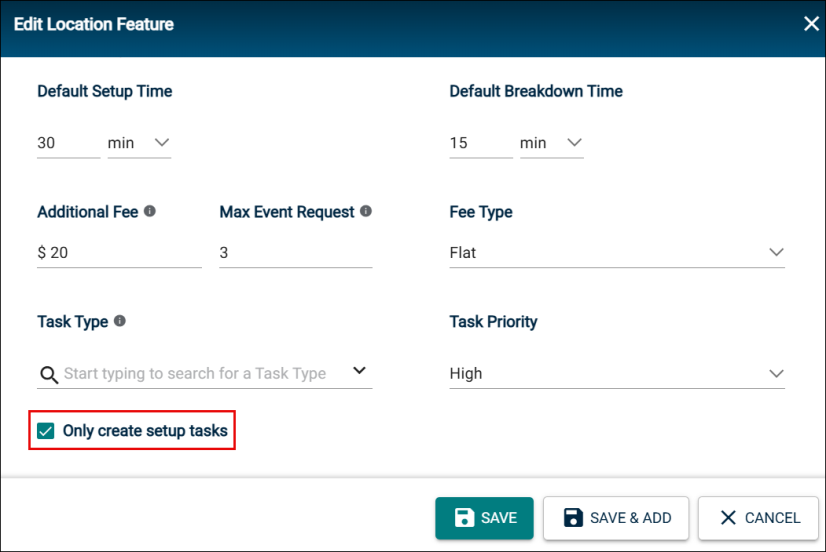Close the Edit Location Feature dialog
The width and height of the screenshot is (826, 552).
(811, 24)
